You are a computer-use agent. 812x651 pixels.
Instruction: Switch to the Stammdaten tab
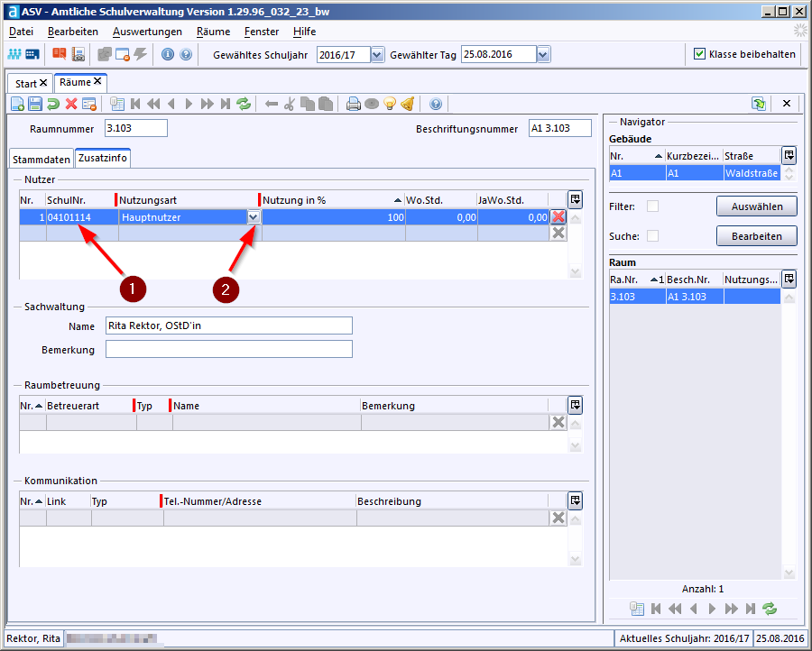pos(42,159)
